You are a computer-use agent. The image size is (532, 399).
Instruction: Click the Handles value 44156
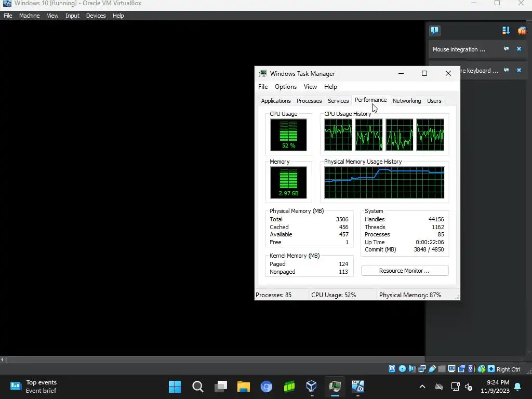coord(436,219)
